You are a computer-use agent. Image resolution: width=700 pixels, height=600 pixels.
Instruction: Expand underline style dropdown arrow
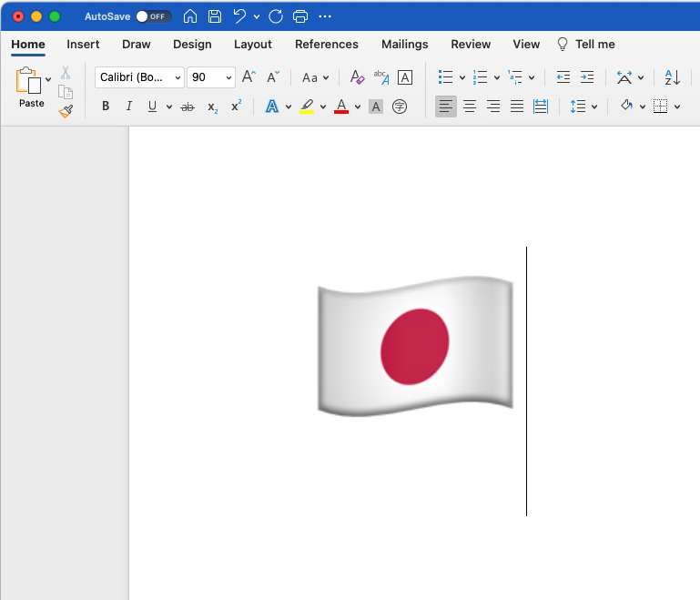(169, 107)
